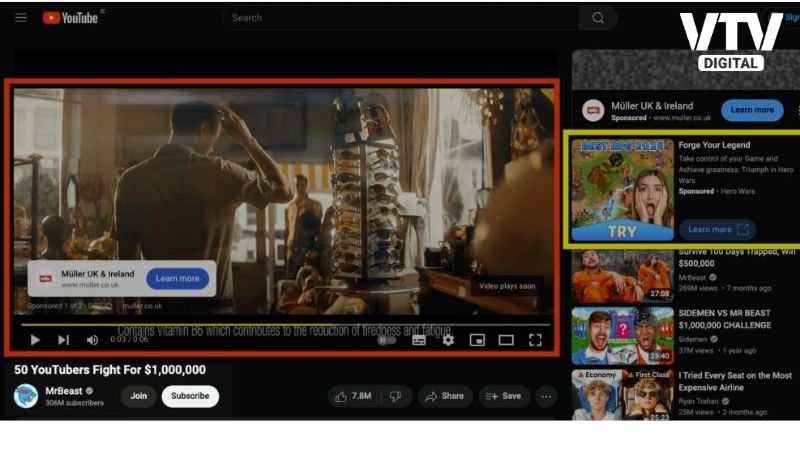Image resolution: width=800 pixels, height=450 pixels.
Task: Open Sidemen vs MrBeast challenge thumbnail
Action: [622, 336]
